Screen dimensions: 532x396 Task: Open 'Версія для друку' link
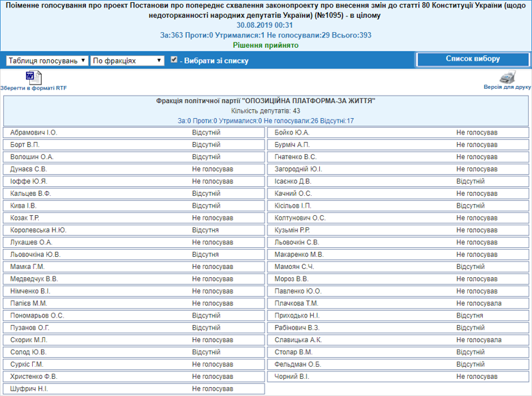[507, 87]
